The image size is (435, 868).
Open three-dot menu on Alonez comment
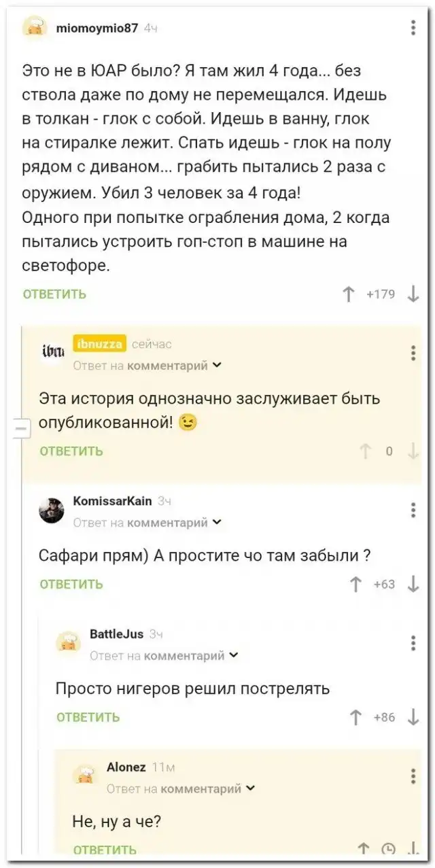413,776
